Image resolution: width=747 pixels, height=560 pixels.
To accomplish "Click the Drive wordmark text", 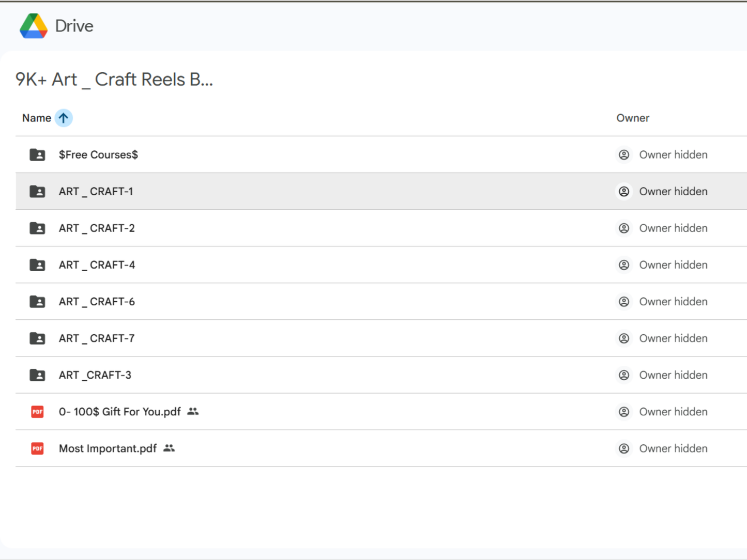I will [74, 26].
